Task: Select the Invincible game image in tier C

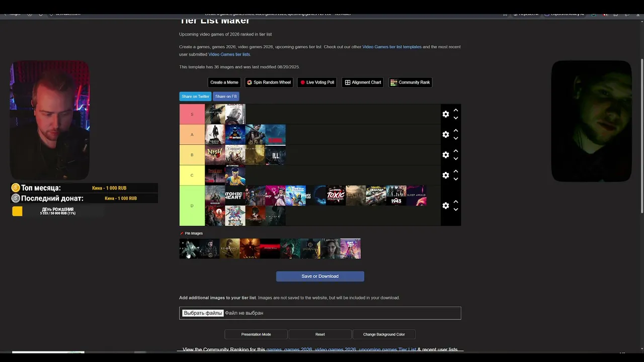Action: point(235,175)
